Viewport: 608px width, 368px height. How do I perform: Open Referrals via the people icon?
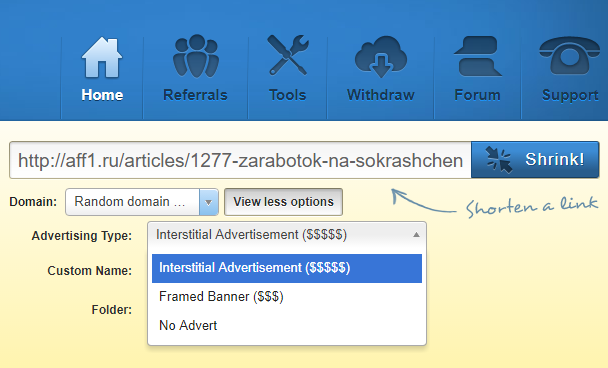click(196, 56)
